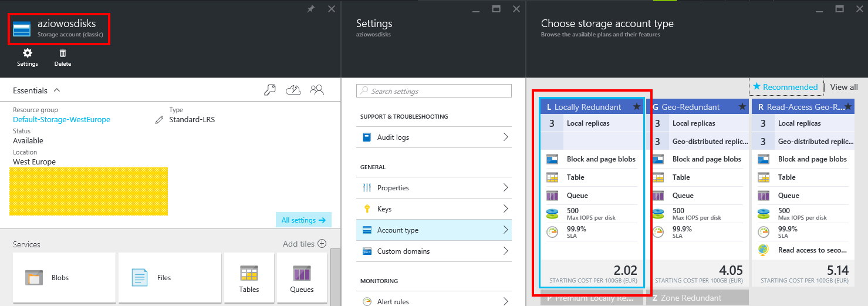
Task: Click the Available status value
Action: click(28, 140)
